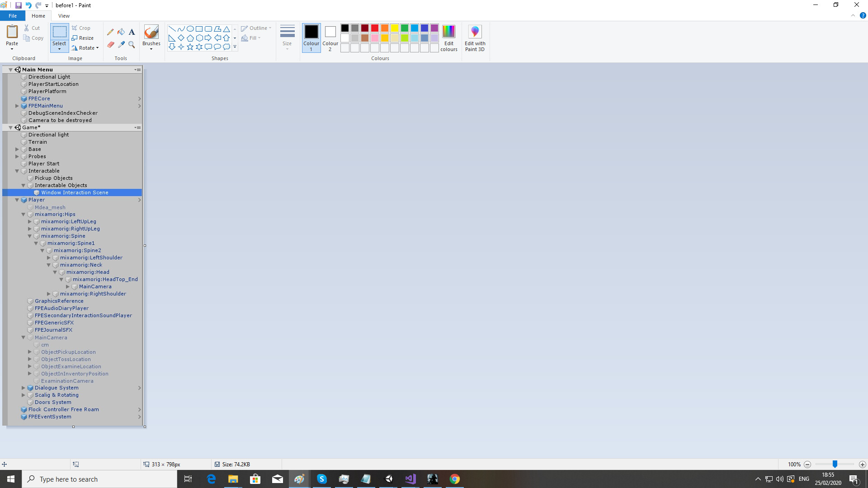Viewport: 868px width, 488px height.
Task: Pick the red colour swatch
Action: (375, 28)
